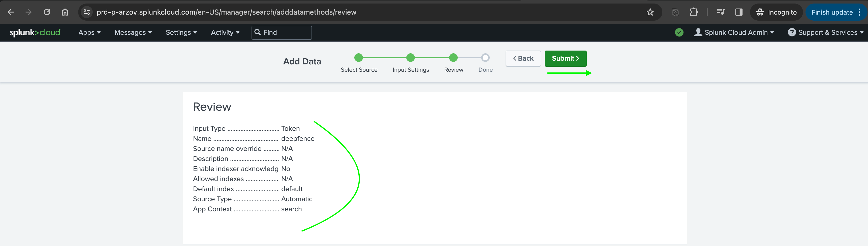This screenshot has height=246, width=868.
Task: Click the 'Token' input type value
Action: [290, 128]
